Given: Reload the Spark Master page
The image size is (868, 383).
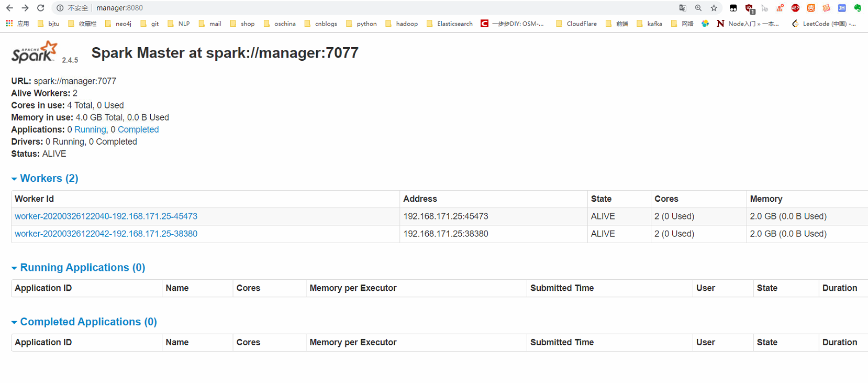Looking at the screenshot, I should (x=41, y=8).
